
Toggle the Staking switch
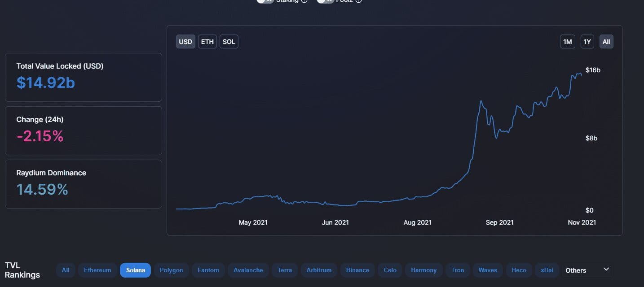pos(265,1)
